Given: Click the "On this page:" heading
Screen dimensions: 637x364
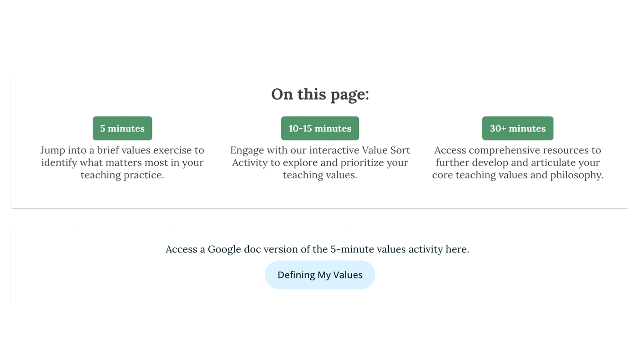Looking at the screenshot, I should (320, 94).
